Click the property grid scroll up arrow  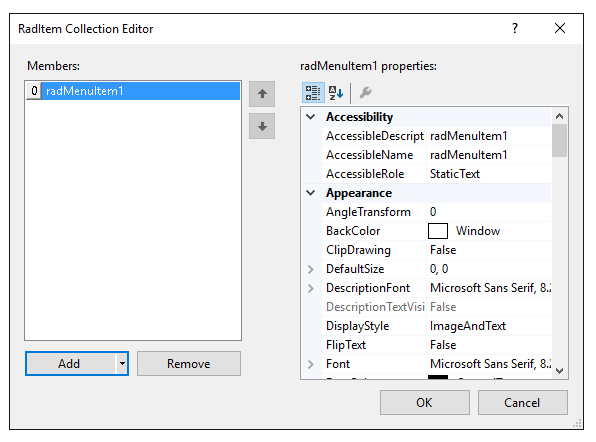pos(559,116)
